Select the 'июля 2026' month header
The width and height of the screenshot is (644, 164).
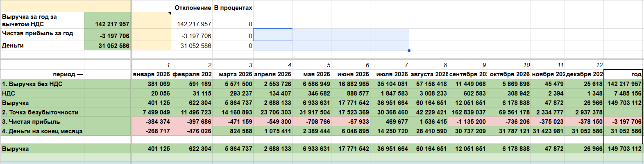pyautogui.click(x=390, y=74)
